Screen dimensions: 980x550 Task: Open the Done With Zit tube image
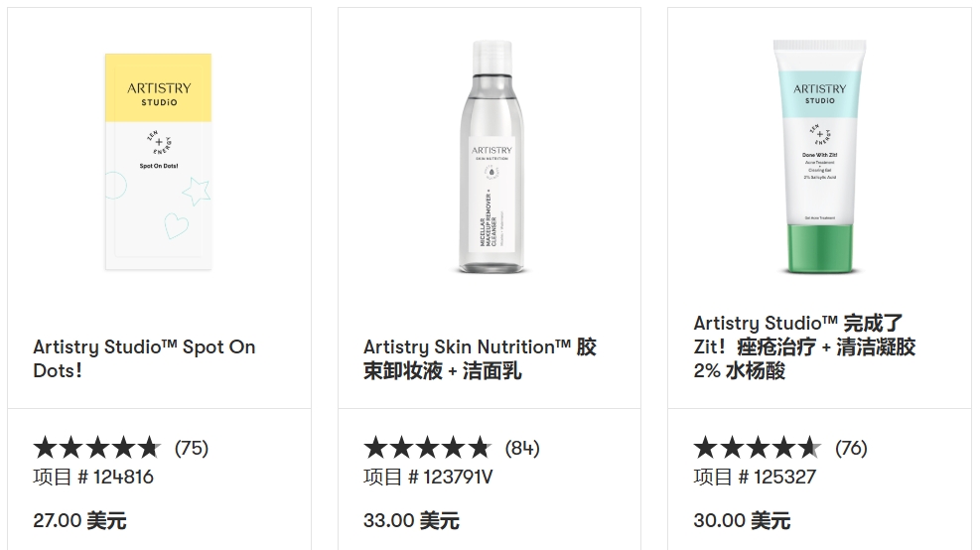click(x=819, y=157)
